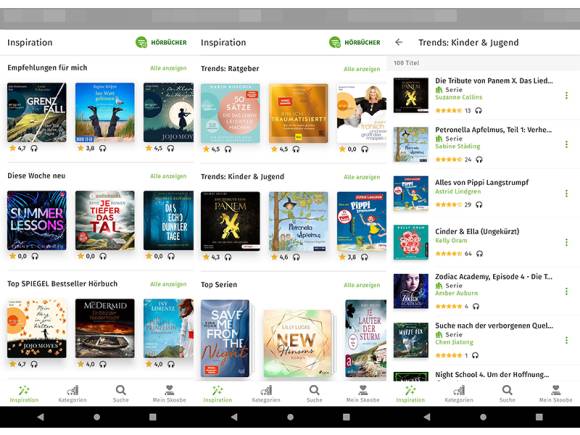Open the Petronella Apfelmus cover rated 4,6
580x435 pixels.
pyautogui.click(x=298, y=221)
